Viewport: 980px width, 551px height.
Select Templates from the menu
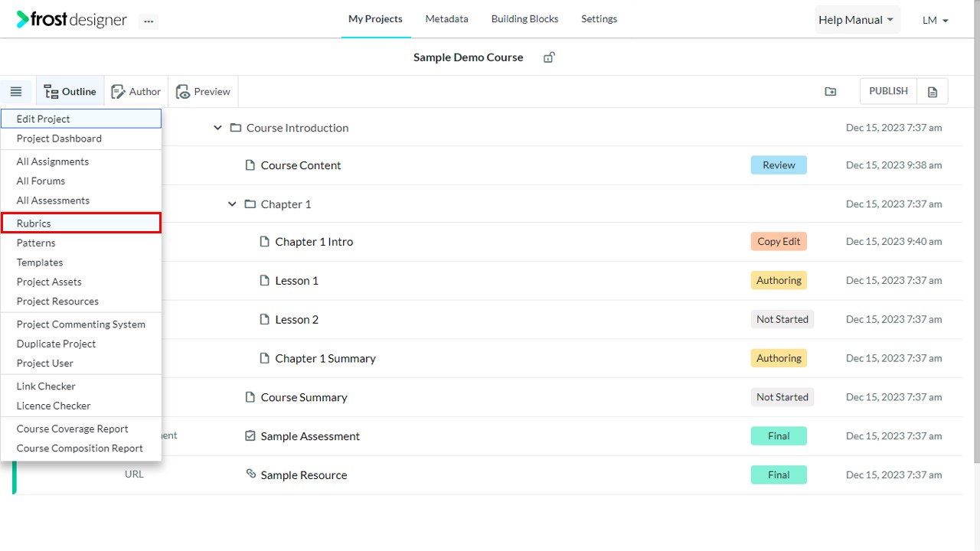[x=81, y=262]
